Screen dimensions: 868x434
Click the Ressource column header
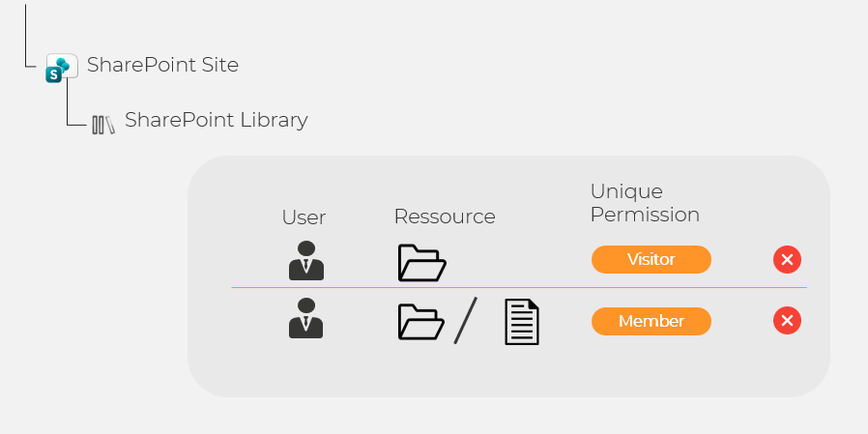(x=444, y=217)
